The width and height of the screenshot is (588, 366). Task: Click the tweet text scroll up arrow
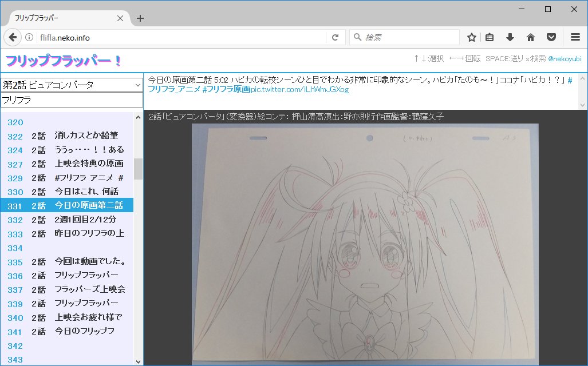pyautogui.click(x=582, y=79)
